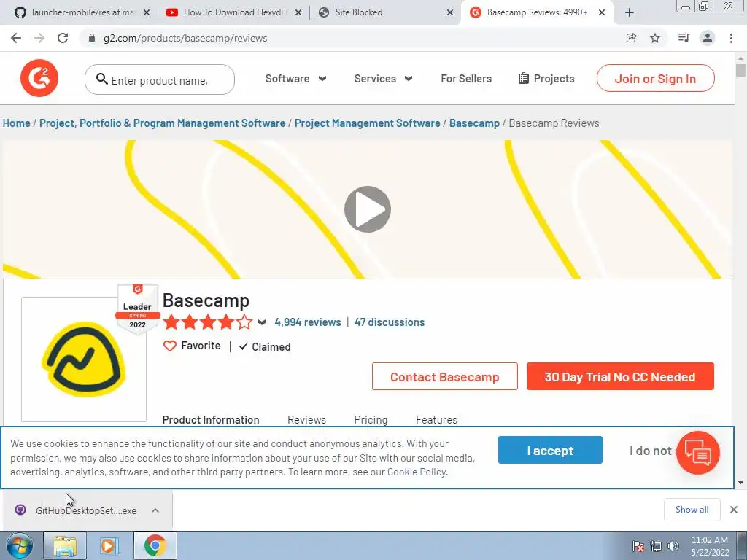Open File Explorer from the taskbar
747x560 pixels.
(65, 545)
